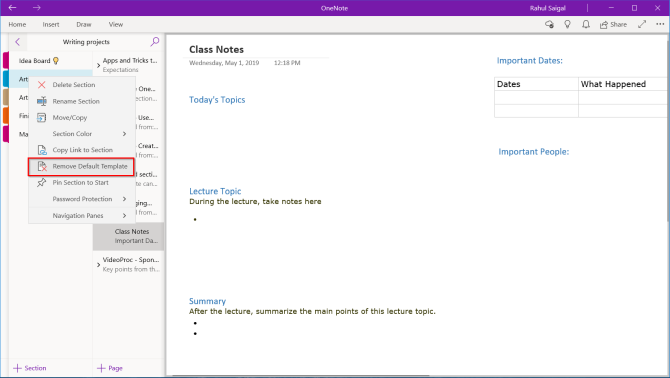The width and height of the screenshot is (670, 378).
Task: Click the tan section color tab
Action: (x=6, y=97)
